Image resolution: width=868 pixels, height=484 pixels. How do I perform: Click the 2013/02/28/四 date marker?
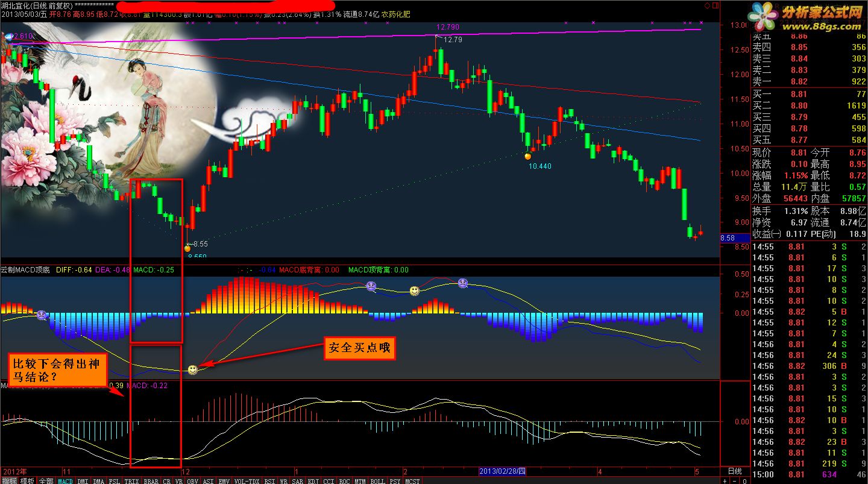[x=503, y=471]
